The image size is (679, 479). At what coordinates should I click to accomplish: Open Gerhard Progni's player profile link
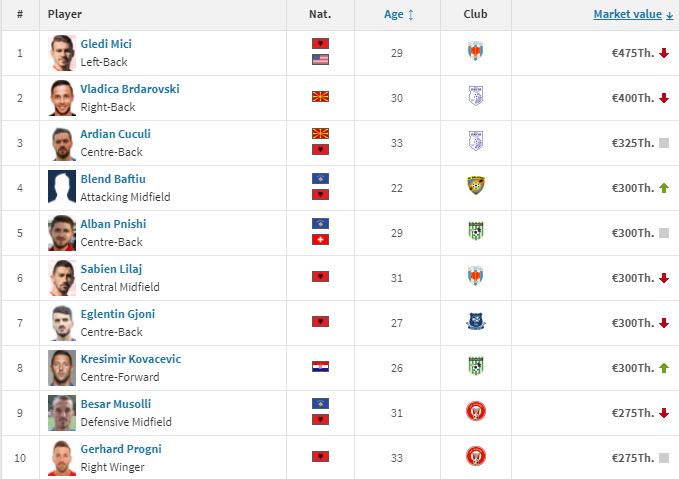coord(120,449)
